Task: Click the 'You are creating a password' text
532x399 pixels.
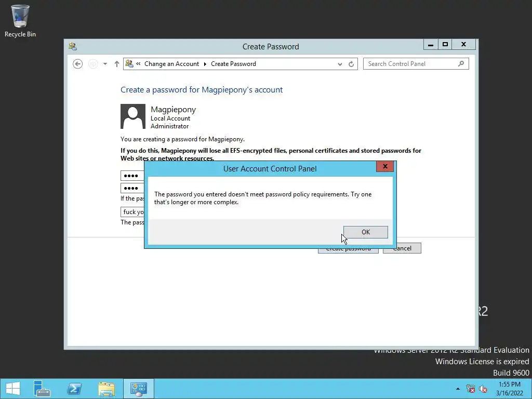Action: 182,139
